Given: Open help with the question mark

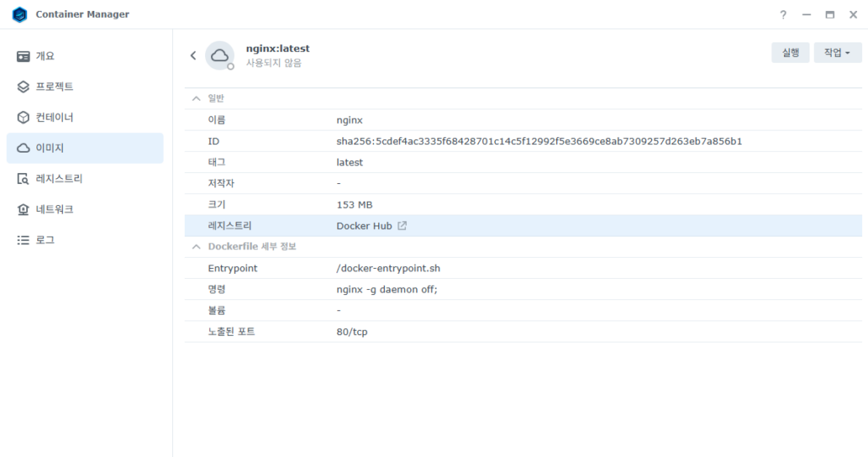Looking at the screenshot, I should [783, 14].
